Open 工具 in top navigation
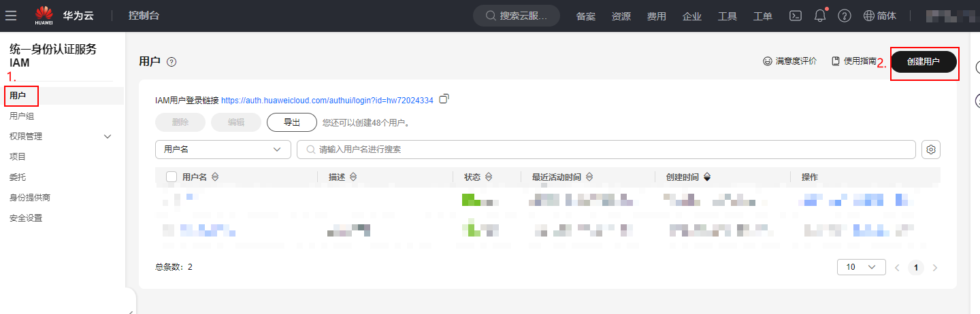980x314 pixels. tap(728, 16)
